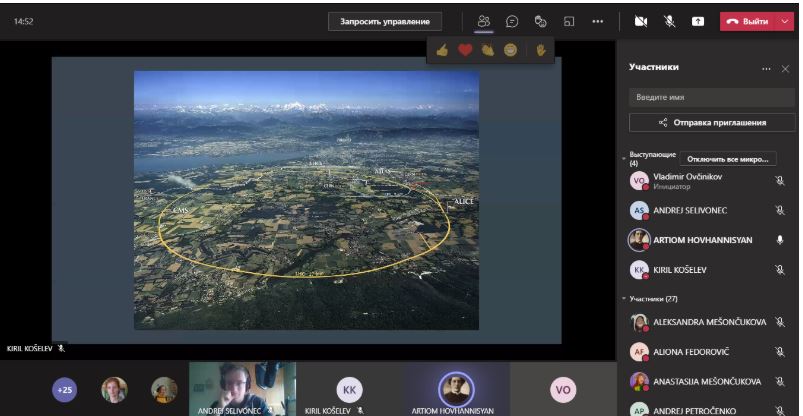Click the Отправка приглашения button
Viewport: 803px width, 416px height.
[x=712, y=122]
